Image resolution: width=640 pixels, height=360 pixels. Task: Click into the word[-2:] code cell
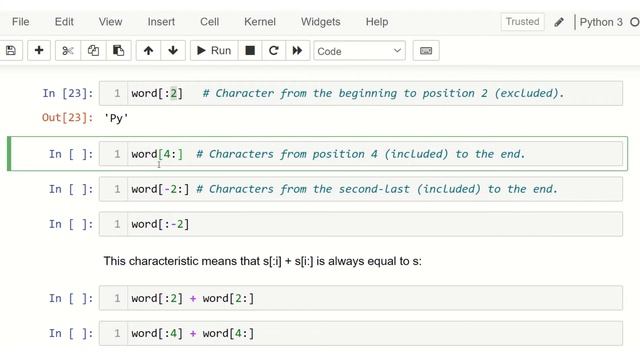coord(361,189)
